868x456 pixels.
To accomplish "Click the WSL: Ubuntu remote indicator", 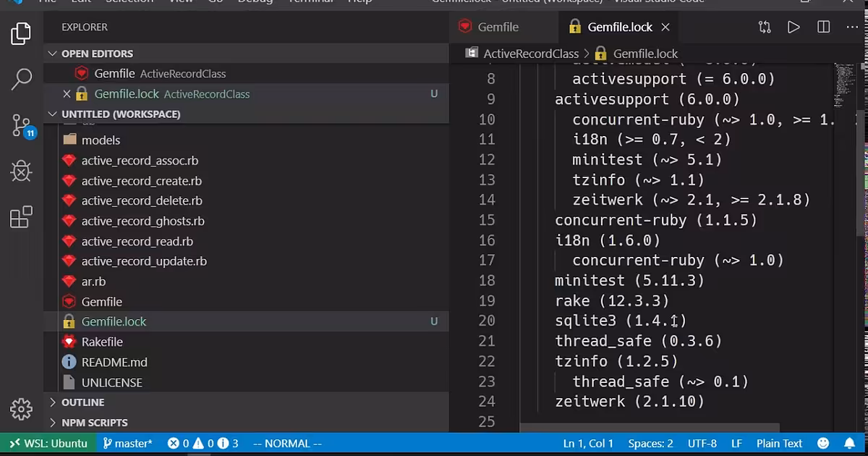I will click(47, 444).
